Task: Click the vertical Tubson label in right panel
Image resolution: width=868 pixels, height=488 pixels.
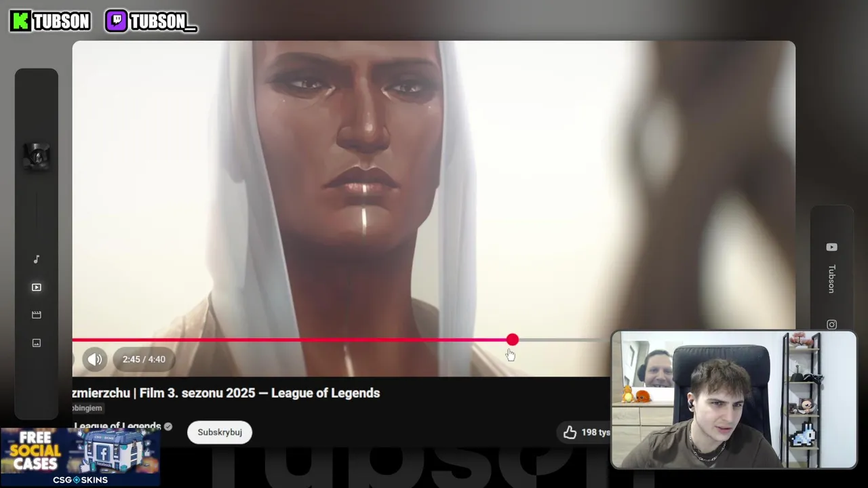Action: pyautogui.click(x=832, y=279)
